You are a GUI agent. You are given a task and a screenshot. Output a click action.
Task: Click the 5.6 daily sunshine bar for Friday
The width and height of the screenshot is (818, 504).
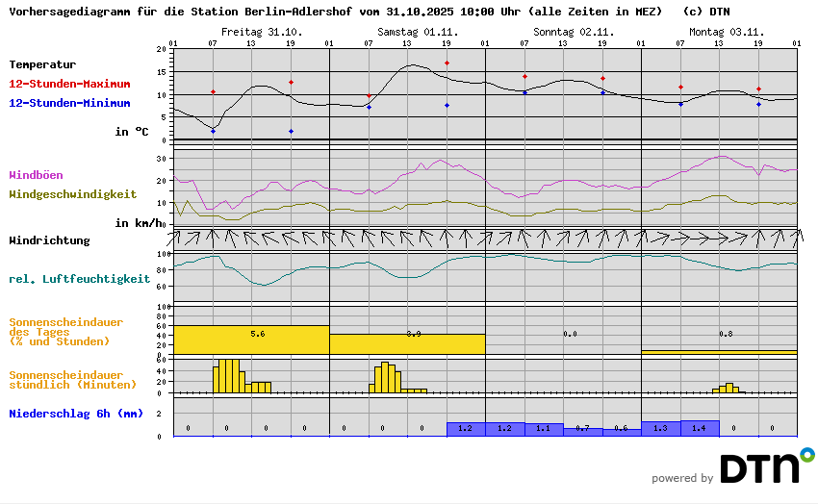tap(251, 340)
